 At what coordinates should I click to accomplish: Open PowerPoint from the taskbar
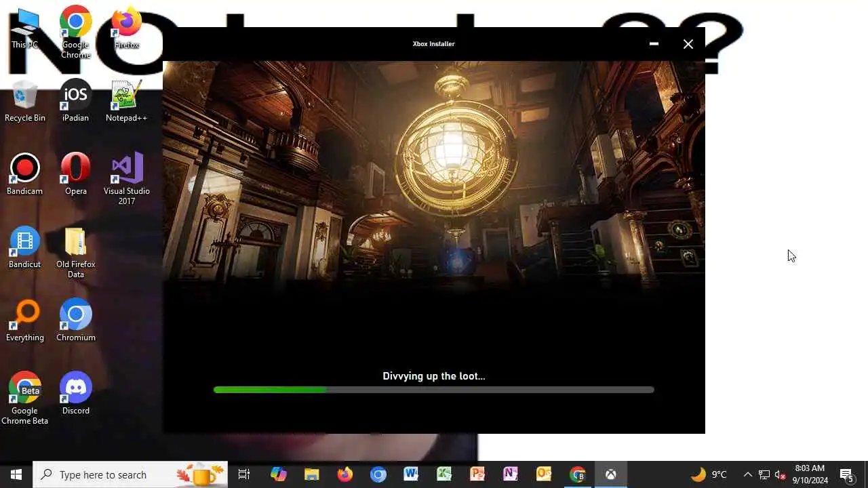477,474
